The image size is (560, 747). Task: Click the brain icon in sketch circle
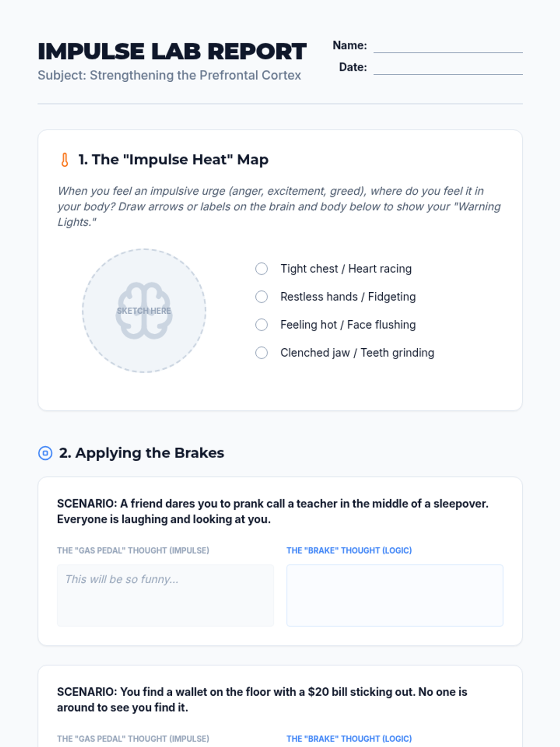[x=144, y=310]
